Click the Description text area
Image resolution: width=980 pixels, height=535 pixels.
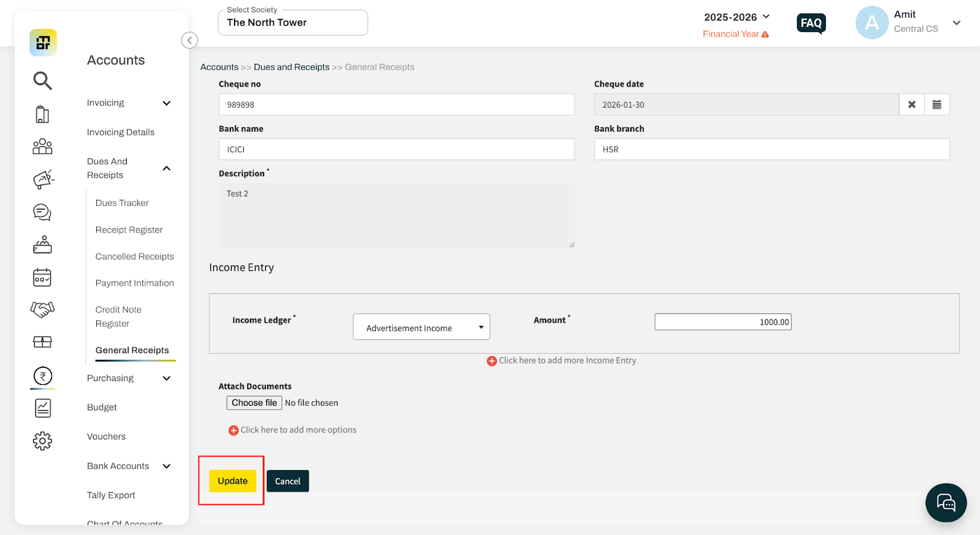pos(397,216)
